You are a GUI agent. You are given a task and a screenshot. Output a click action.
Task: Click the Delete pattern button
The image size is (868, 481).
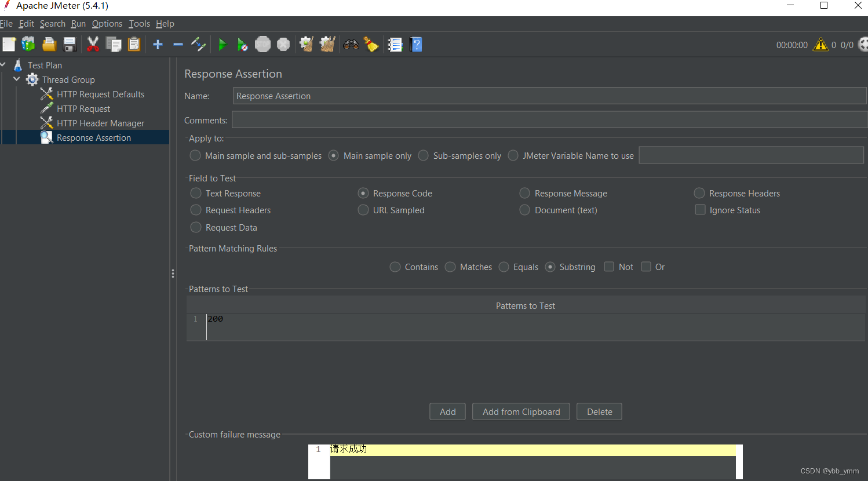click(x=599, y=411)
